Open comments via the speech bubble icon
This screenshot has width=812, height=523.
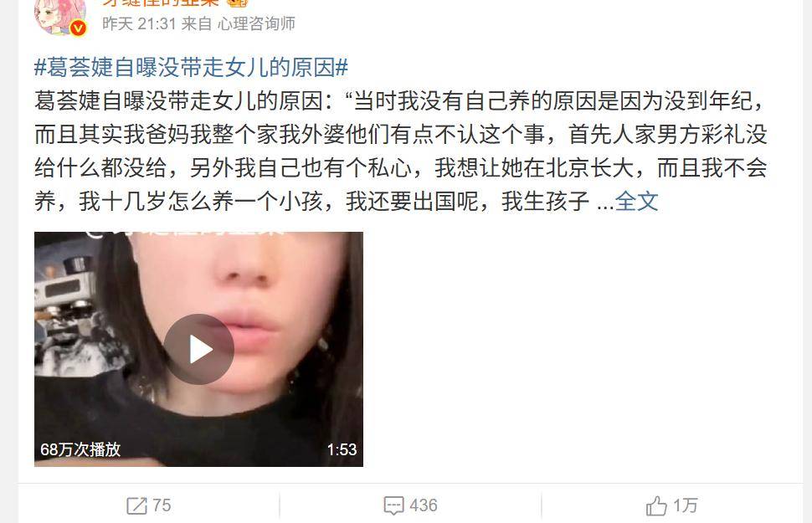(x=393, y=505)
